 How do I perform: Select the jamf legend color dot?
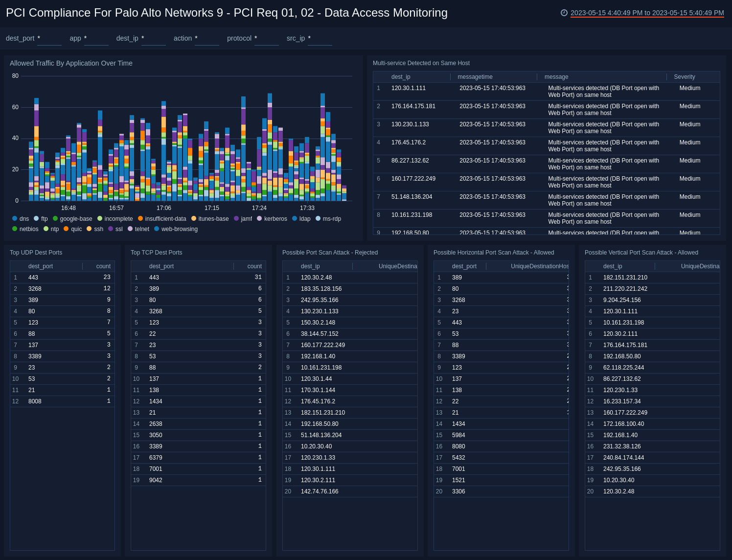[x=237, y=219]
